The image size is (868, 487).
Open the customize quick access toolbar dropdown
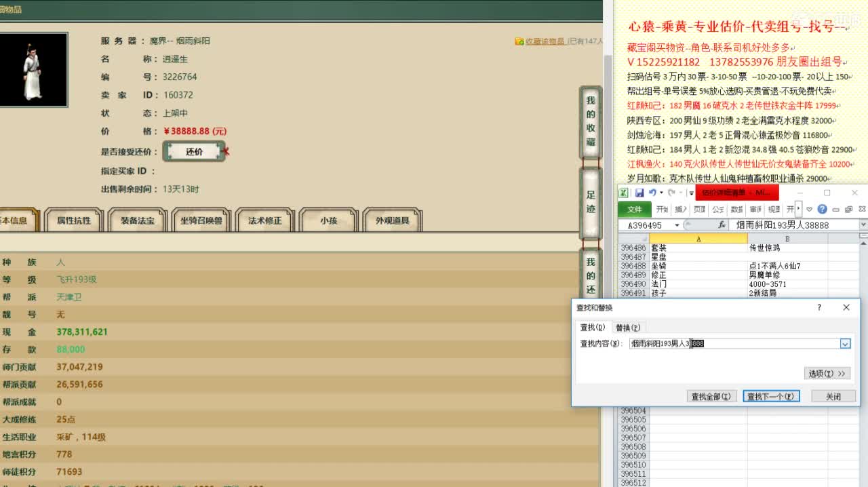[x=691, y=193]
